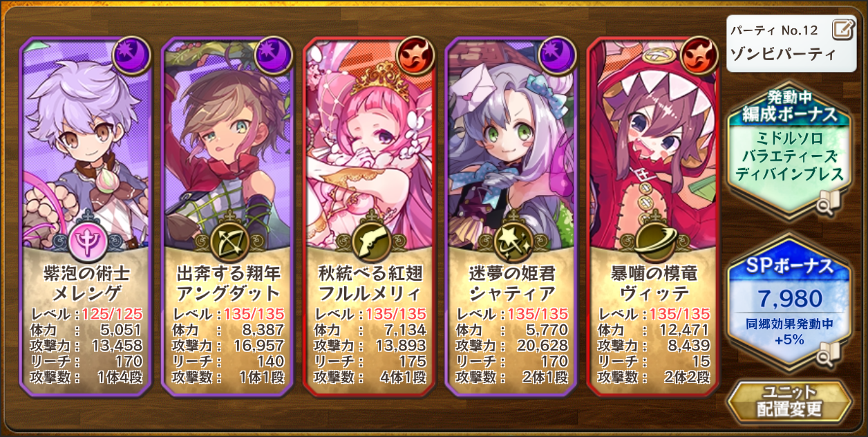Click the ユニット配置変更 button

pyautogui.click(x=789, y=401)
